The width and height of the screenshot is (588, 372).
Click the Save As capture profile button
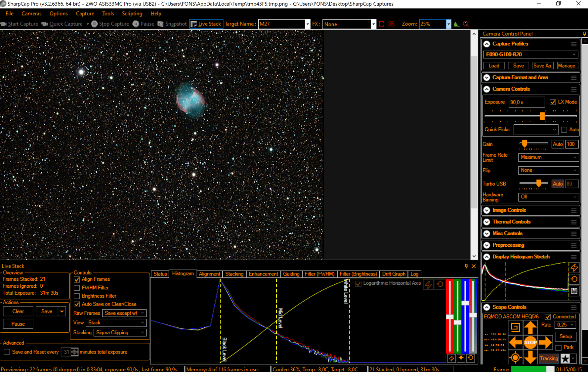pyautogui.click(x=543, y=66)
